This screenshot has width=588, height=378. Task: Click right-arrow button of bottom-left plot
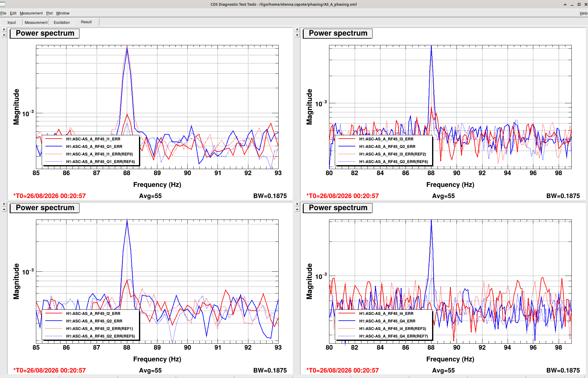tap(4, 204)
